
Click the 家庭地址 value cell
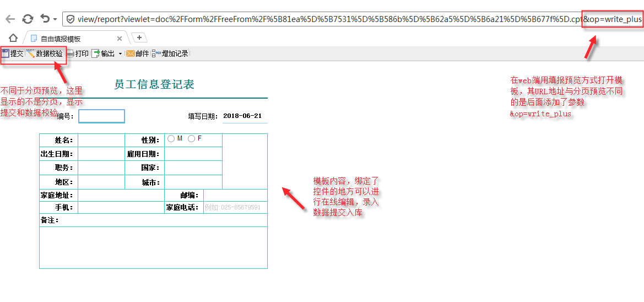click(121, 196)
